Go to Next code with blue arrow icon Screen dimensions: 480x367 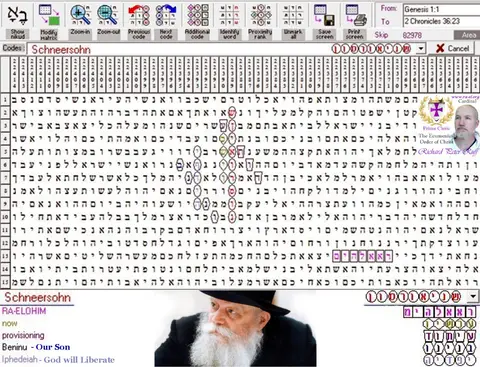pyautogui.click(x=166, y=15)
